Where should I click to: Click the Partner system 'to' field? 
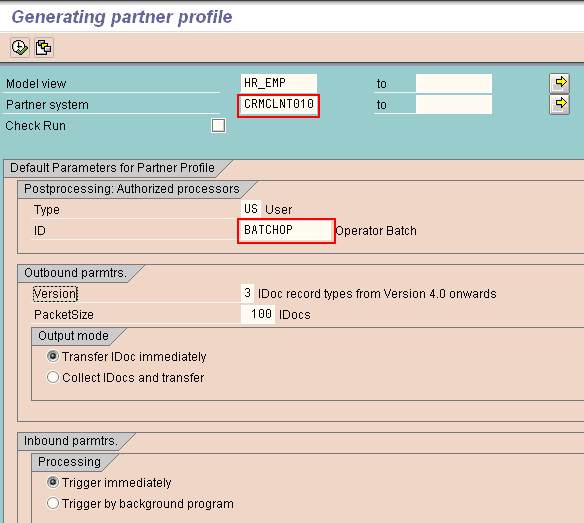pos(454,104)
